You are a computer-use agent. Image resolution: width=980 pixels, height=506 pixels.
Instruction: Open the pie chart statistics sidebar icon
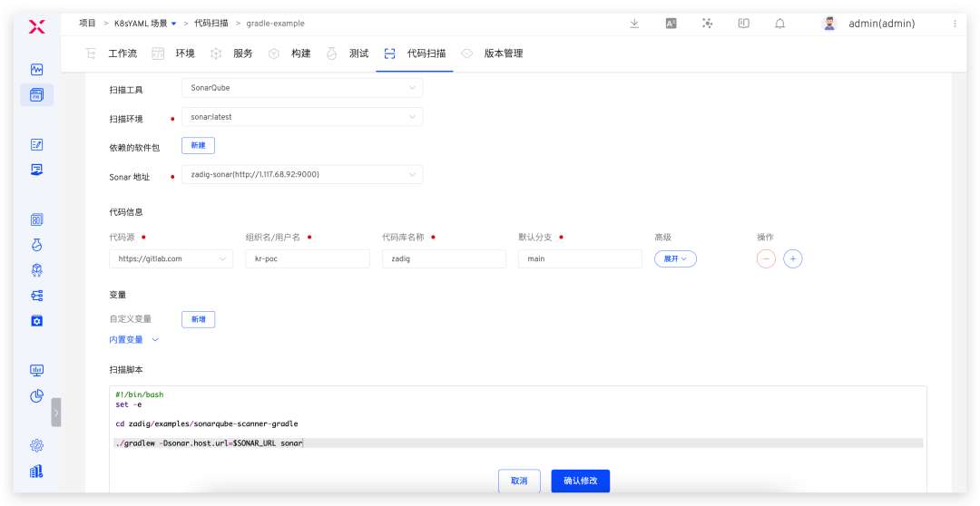point(37,395)
